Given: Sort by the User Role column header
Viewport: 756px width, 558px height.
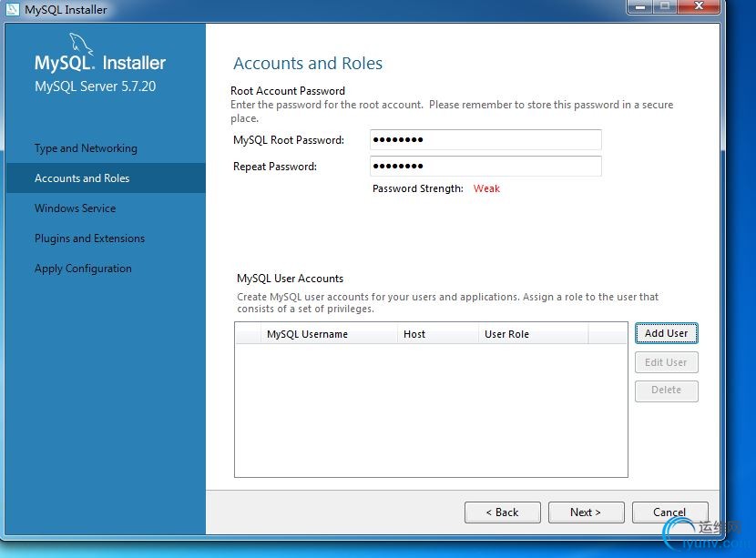Looking at the screenshot, I should 533,334.
